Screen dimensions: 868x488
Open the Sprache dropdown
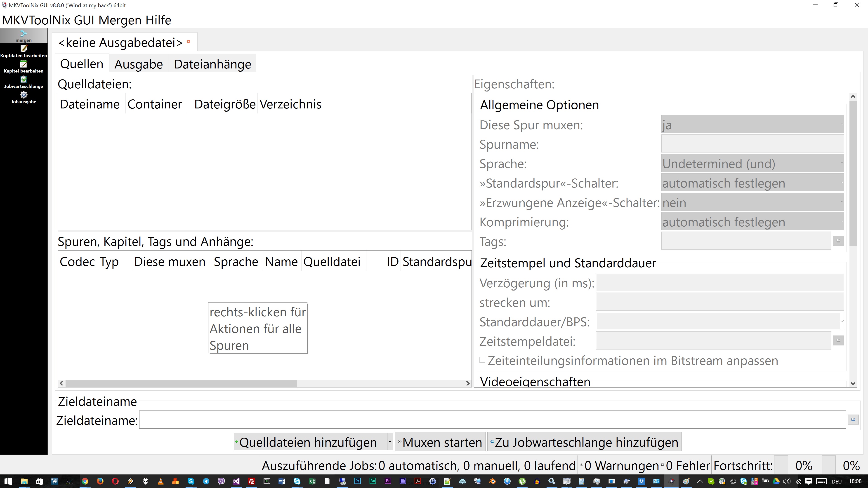click(x=752, y=163)
